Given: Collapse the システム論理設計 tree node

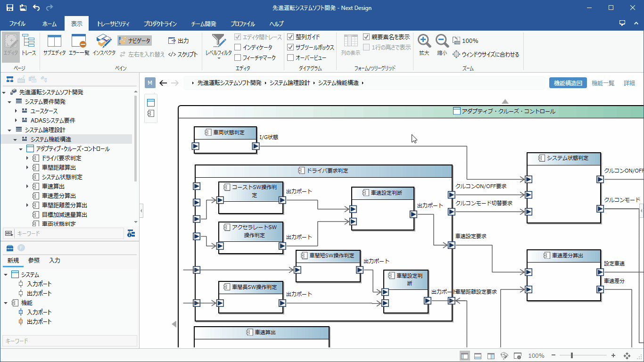Looking at the screenshot, I should click(10, 130).
